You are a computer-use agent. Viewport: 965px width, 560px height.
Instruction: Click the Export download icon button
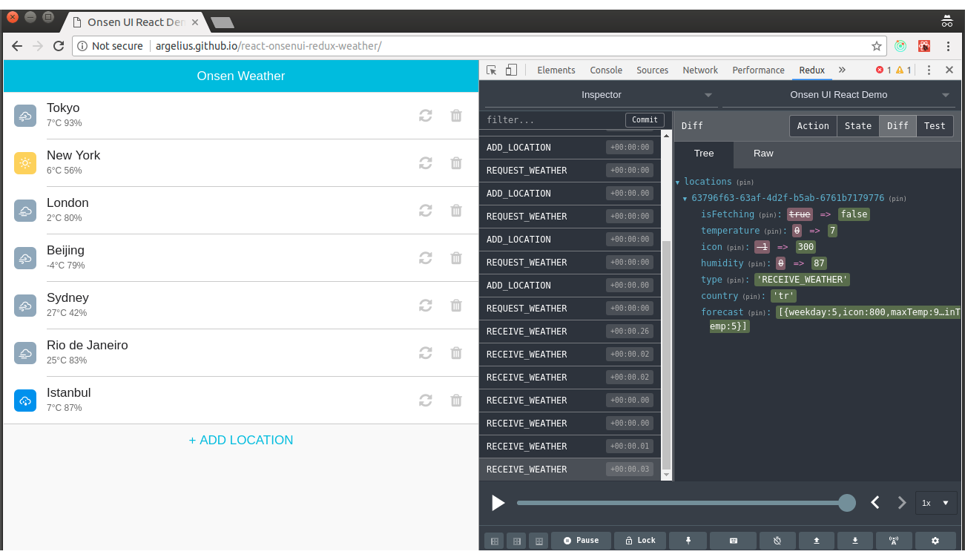855,540
